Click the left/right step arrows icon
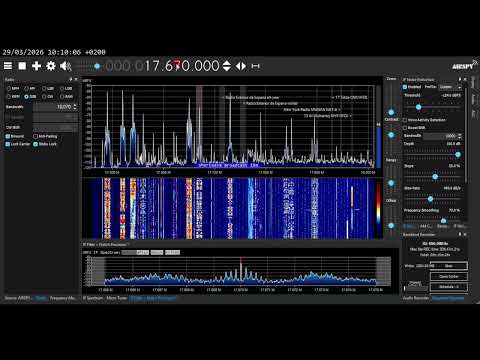Screen dimensions: 480x360 pos(241,66)
